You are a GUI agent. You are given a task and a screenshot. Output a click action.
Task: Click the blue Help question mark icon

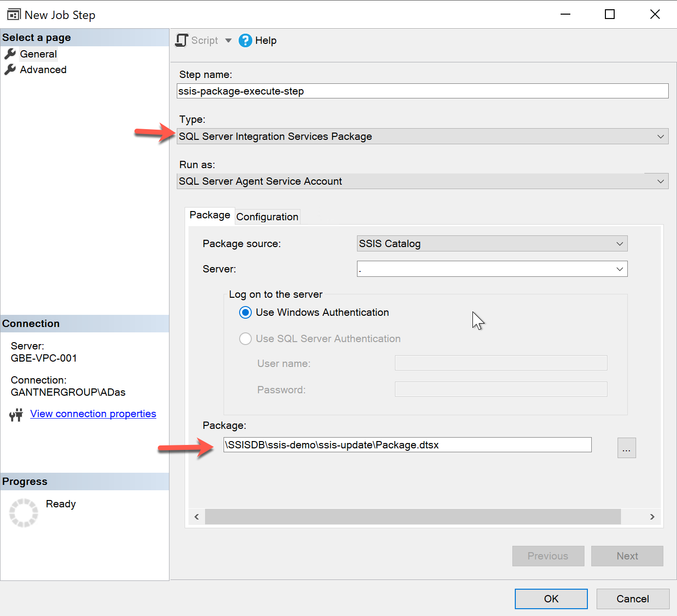pos(245,40)
